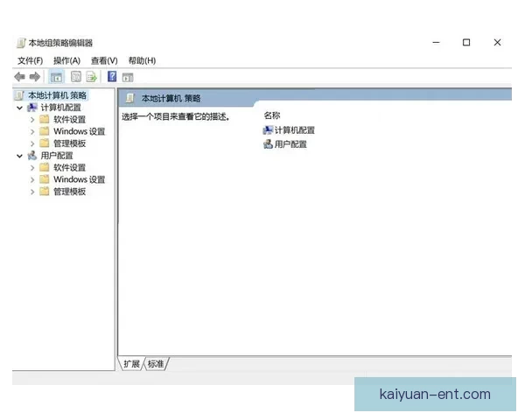The image size is (525, 420).
Task: Open the 文件(F) menu
Action: (x=30, y=60)
